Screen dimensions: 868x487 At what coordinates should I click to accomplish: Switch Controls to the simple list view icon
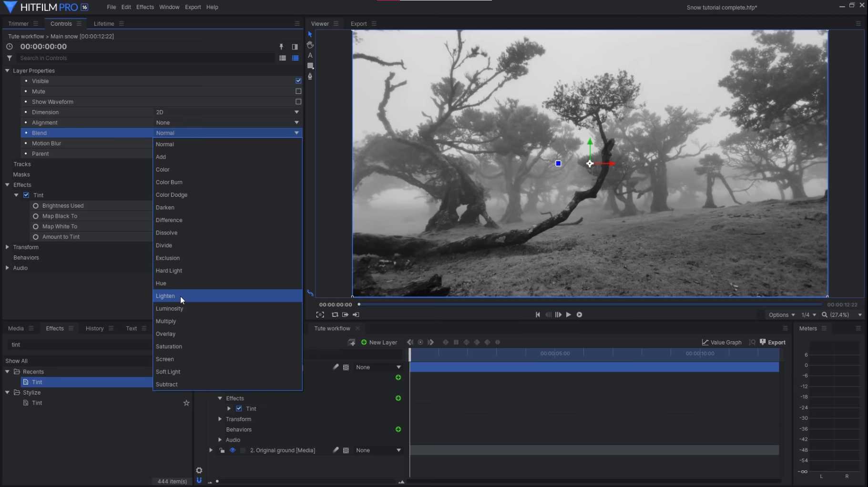[x=283, y=58]
